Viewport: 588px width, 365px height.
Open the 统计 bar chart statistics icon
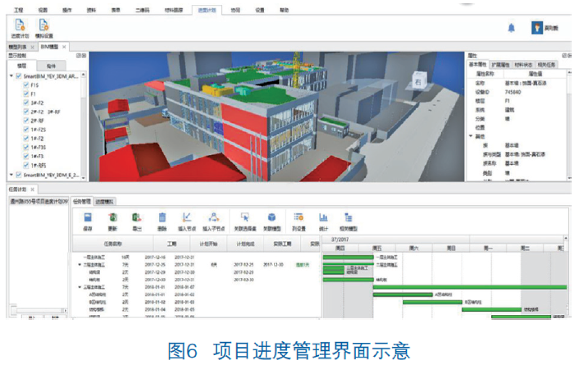[323, 218]
